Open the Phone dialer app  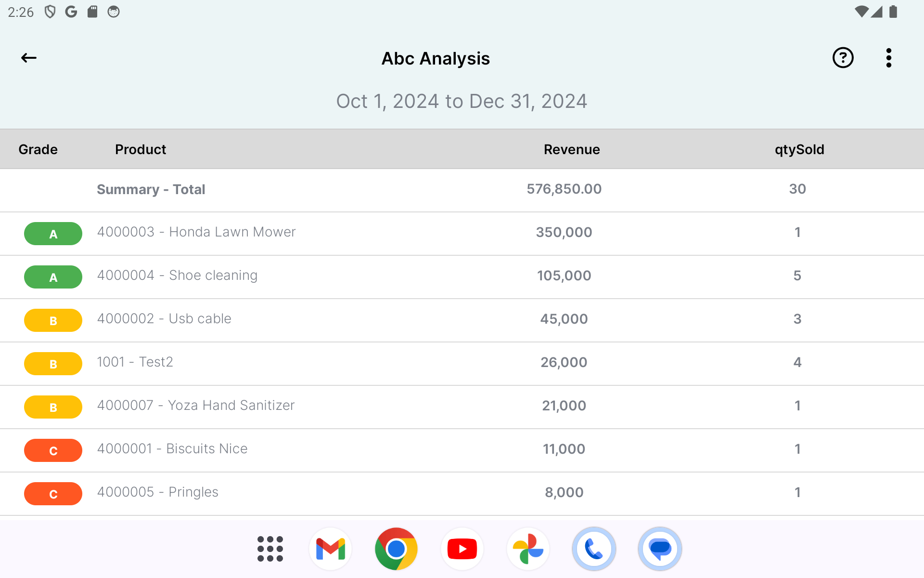click(594, 548)
